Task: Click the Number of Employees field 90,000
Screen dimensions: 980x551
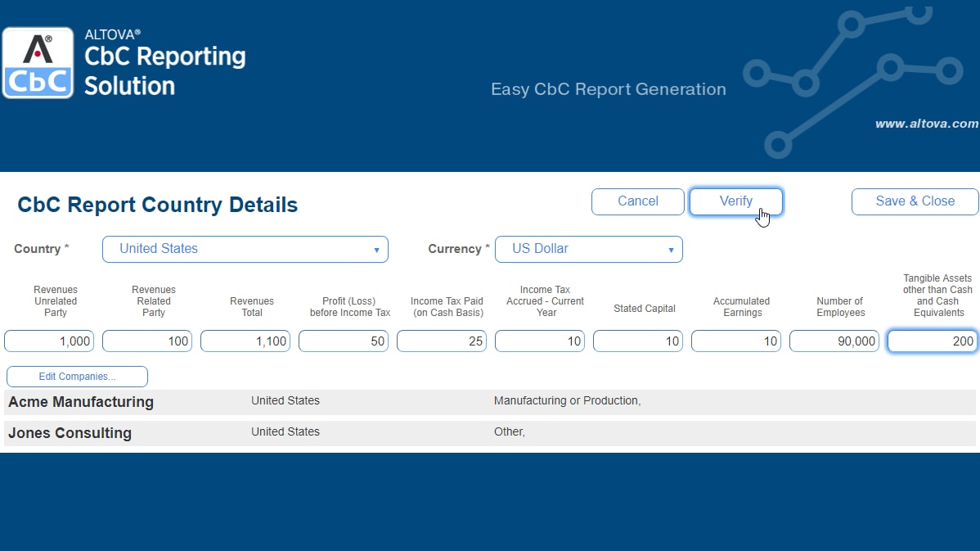Action: (x=834, y=341)
